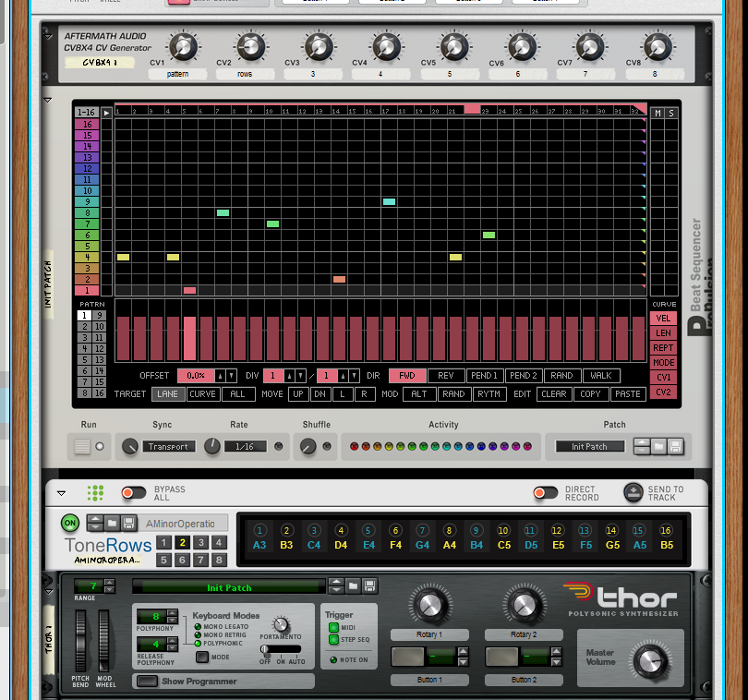Click the Portamento Off/On/Auto switch

point(281,649)
